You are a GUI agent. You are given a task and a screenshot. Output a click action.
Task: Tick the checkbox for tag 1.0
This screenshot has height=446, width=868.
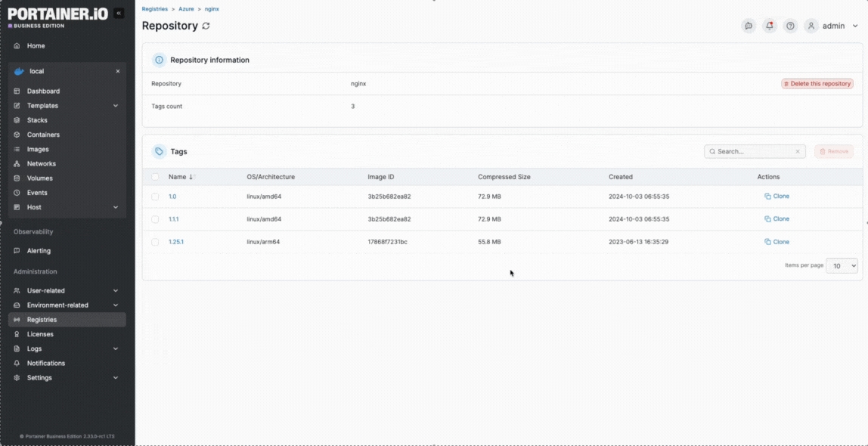coord(155,197)
